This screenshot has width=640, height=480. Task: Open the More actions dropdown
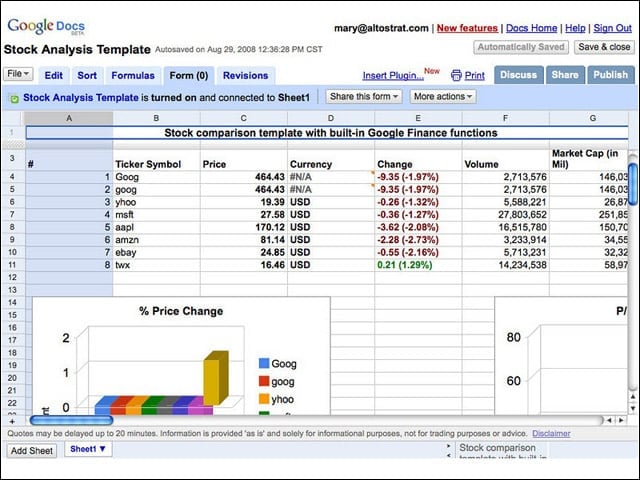click(x=443, y=97)
